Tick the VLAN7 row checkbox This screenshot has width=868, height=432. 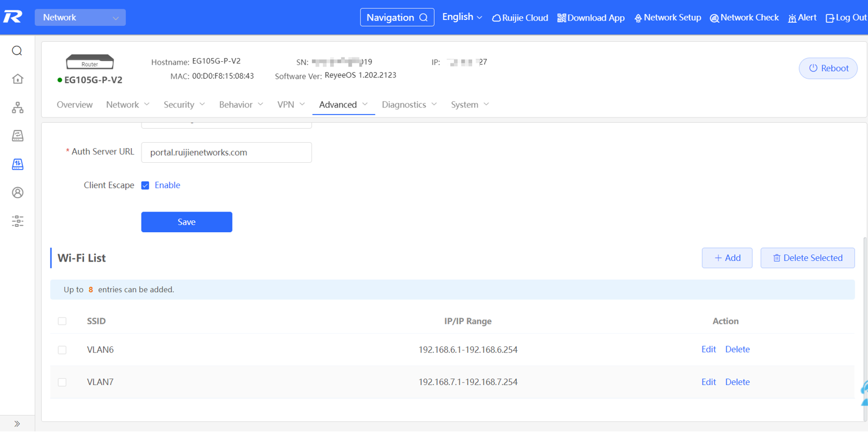point(62,383)
